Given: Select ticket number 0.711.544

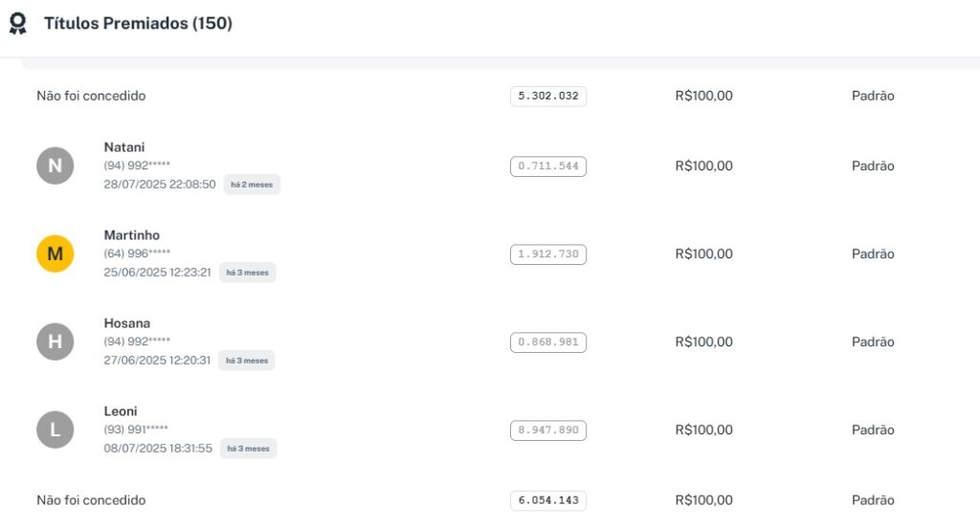Looking at the screenshot, I should pos(547,166).
